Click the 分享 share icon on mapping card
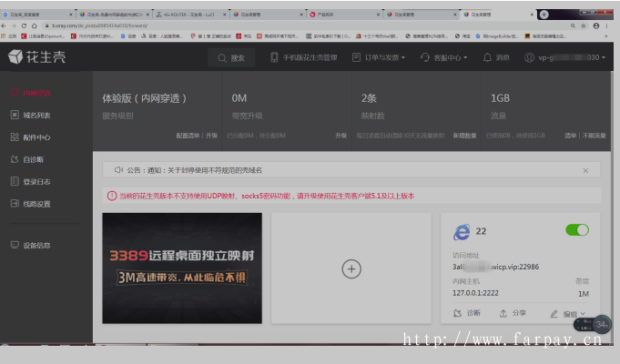Screen dimensions: 620x364 click(x=513, y=313)
